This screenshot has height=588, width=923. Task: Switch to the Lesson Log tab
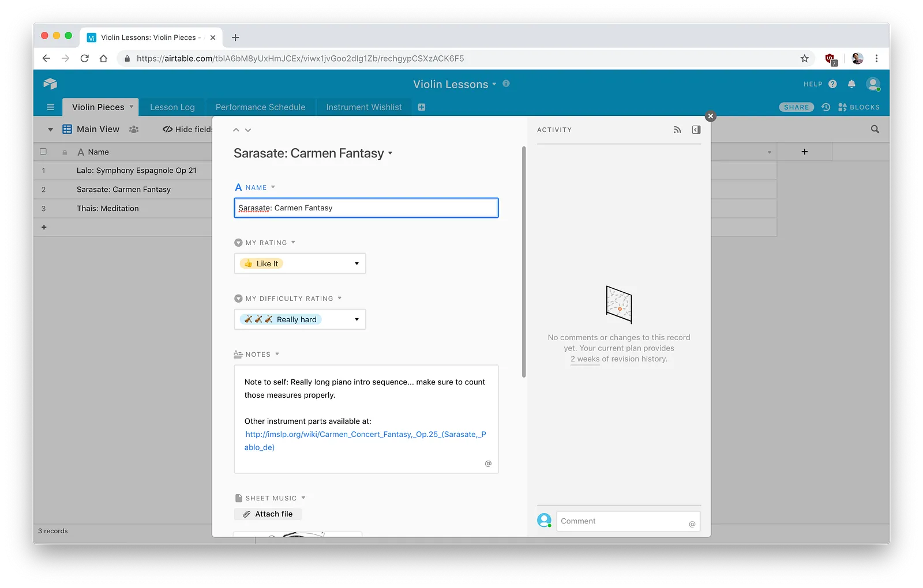coord(172,107)
